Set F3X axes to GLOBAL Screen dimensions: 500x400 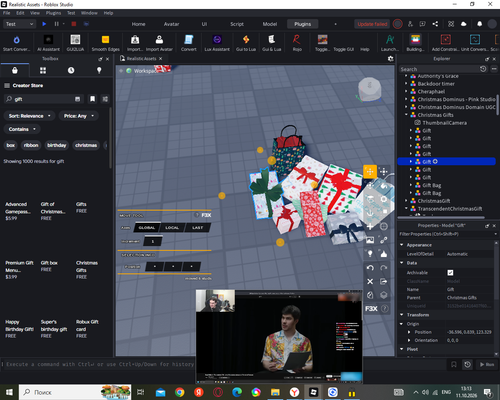tap(147, 228)
